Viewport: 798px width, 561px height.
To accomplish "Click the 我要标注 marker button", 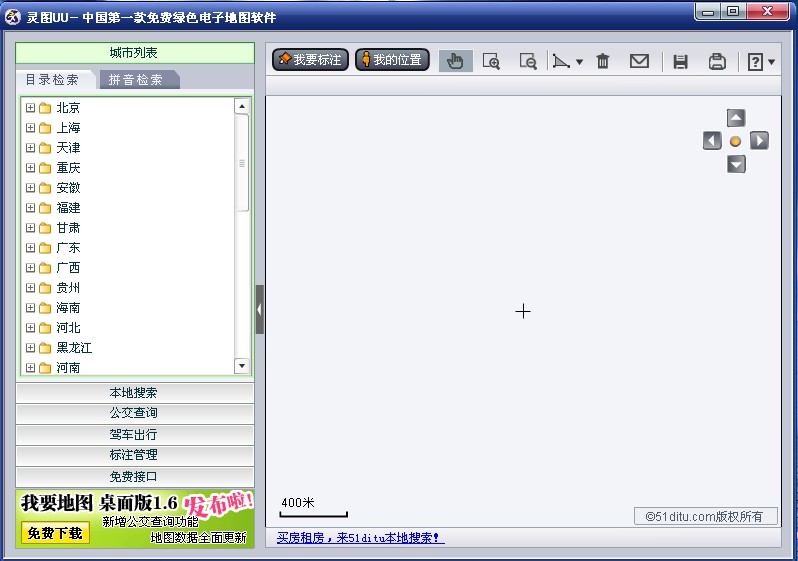I will (x=310, y=60).
